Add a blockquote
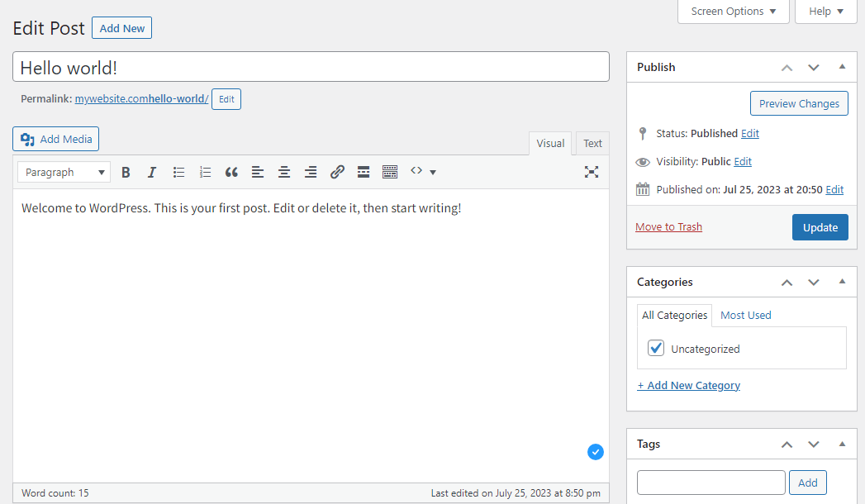This screenshot has width=865, height=504. pos(231,171)
